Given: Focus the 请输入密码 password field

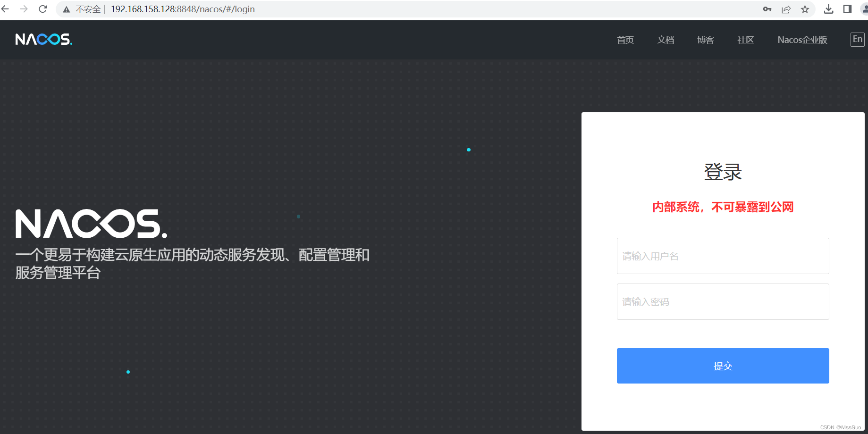Looking at the screenshot, I should [723, 301].
